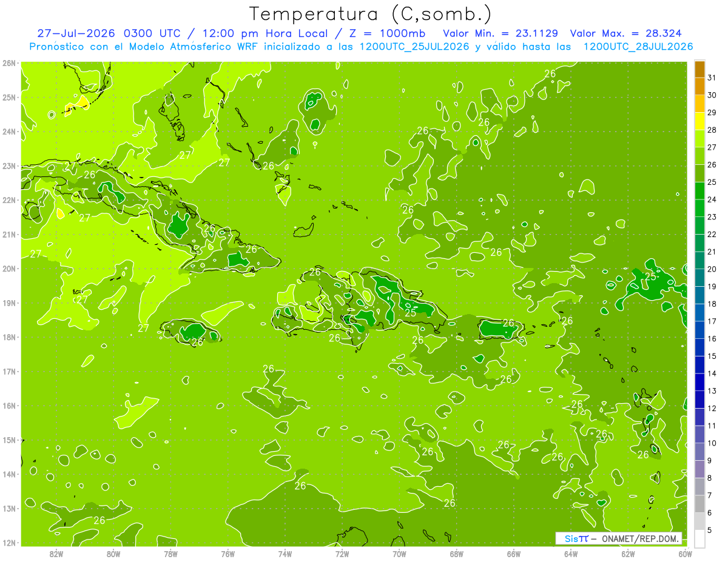
Task: Click the 18N latitude axis label
Action: (x=9, y=337)
